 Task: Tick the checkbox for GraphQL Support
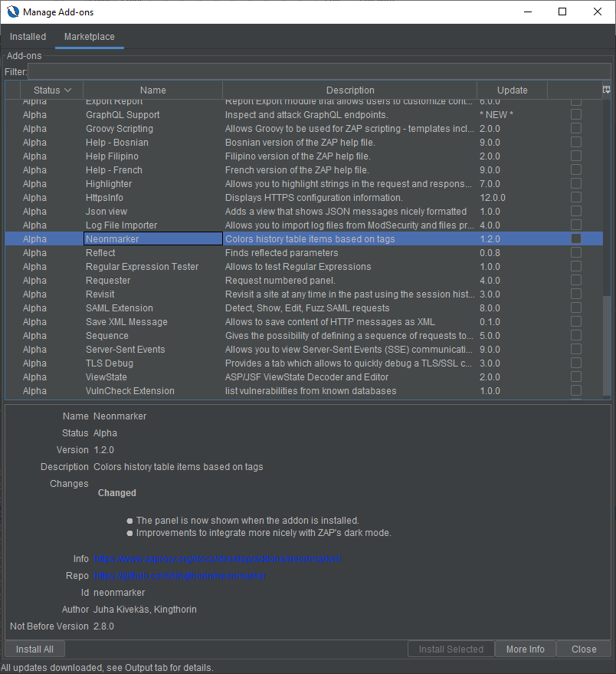[x=575, y=115]
